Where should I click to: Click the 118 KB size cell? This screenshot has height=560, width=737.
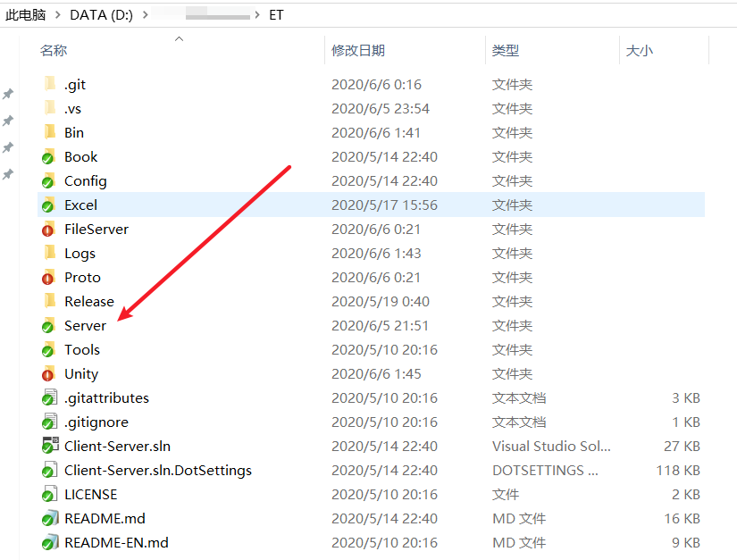[678, 471]
